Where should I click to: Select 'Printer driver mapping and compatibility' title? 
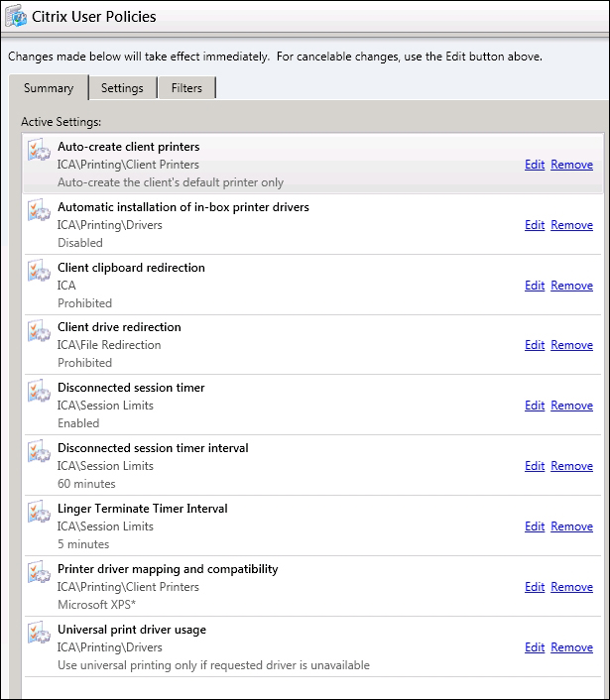(x=168, y=569)
